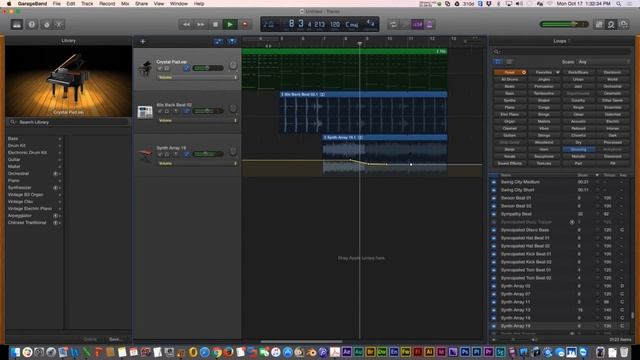640x360 pixels.
Task: Click the Catch Playhead button in track header
Action: point(232,41)
